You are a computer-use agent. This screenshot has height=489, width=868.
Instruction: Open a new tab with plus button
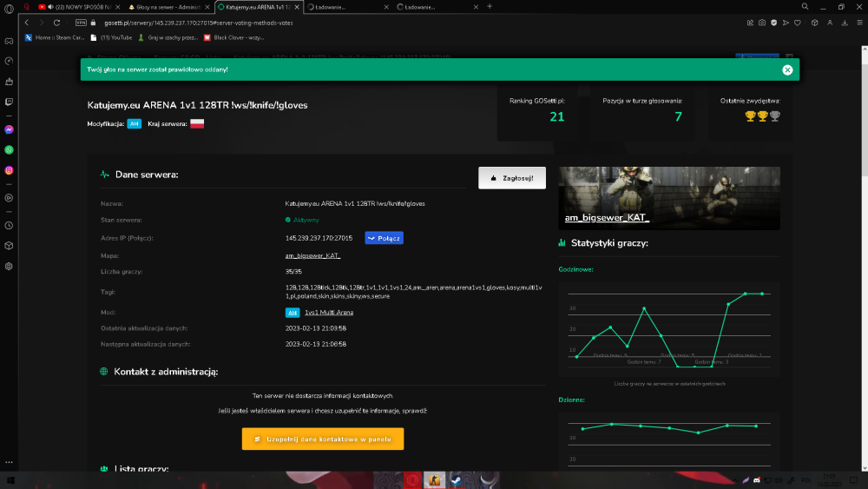[490, 7]
